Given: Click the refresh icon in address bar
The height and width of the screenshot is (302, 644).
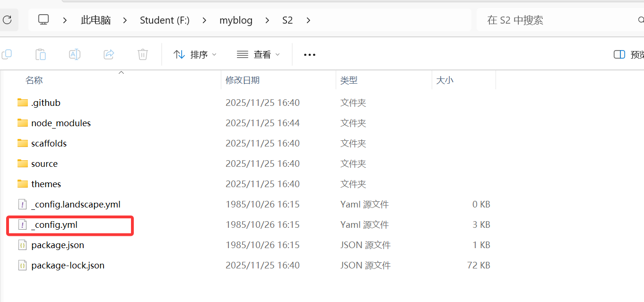Looking at the screenshot, I should click(7, 20).
